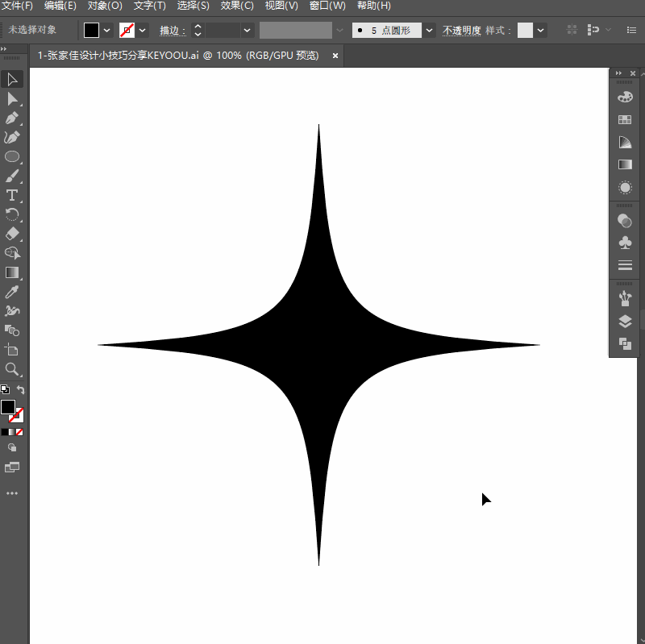Select the Direct Selection tool

[12, 99]
